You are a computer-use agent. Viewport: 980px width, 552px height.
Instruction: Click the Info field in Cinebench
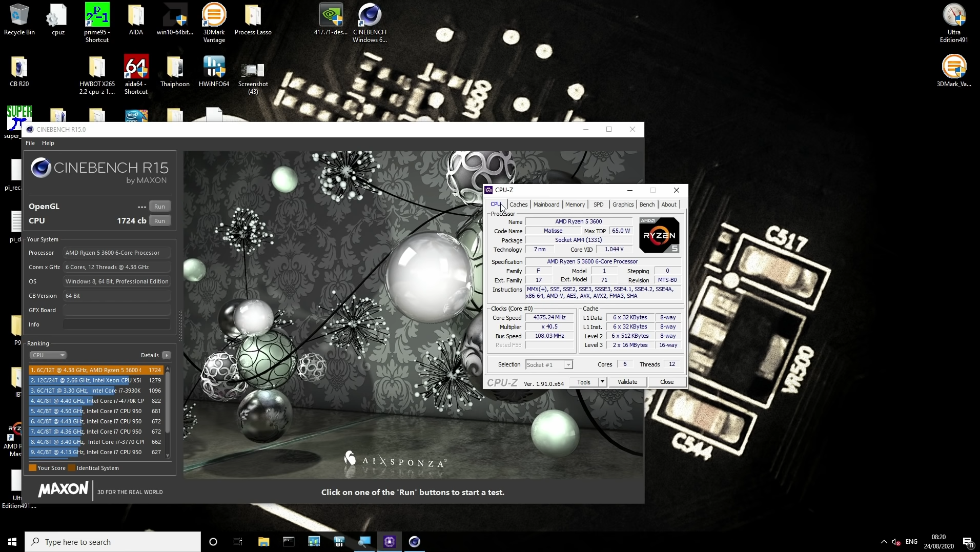(x=117, y=324)
